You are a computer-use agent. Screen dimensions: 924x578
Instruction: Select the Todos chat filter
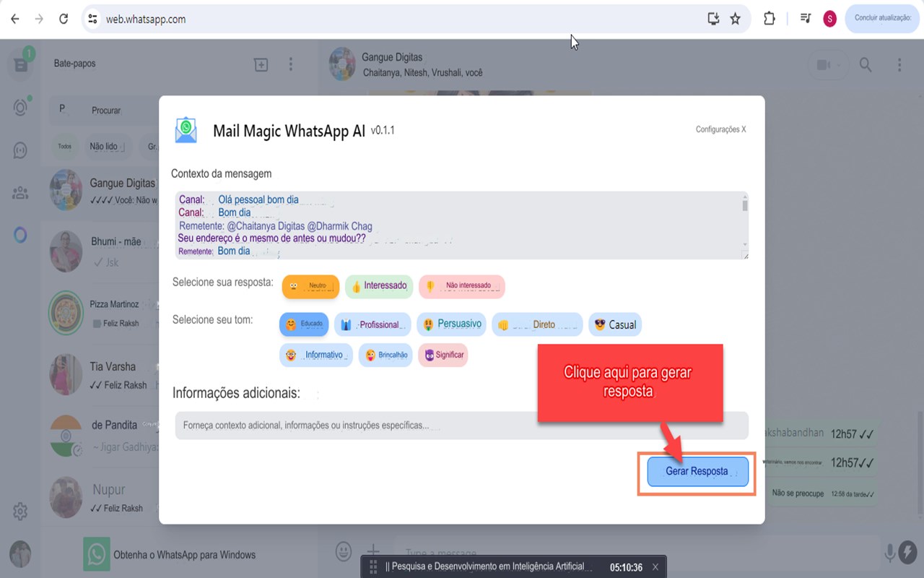click(x=65, y=147)
